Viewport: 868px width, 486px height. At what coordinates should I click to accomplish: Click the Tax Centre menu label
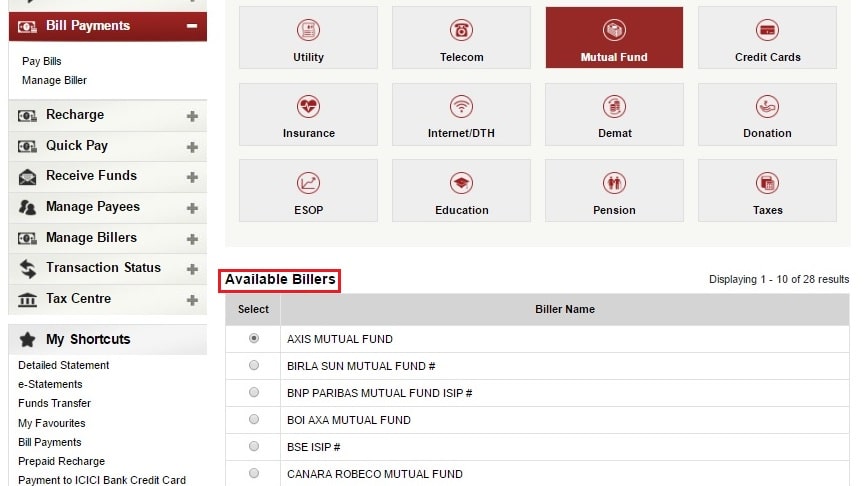pyautogui.click(x=79, y=298)
